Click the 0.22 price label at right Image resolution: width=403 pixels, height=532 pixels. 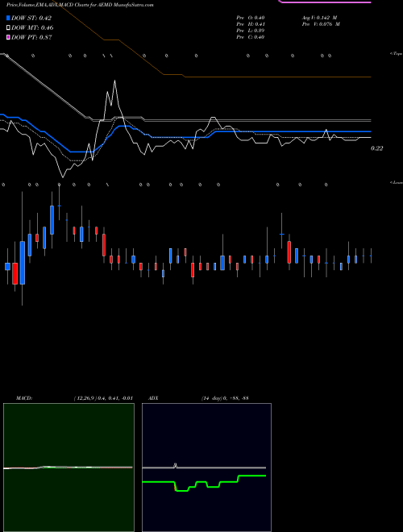pos(376,148)
